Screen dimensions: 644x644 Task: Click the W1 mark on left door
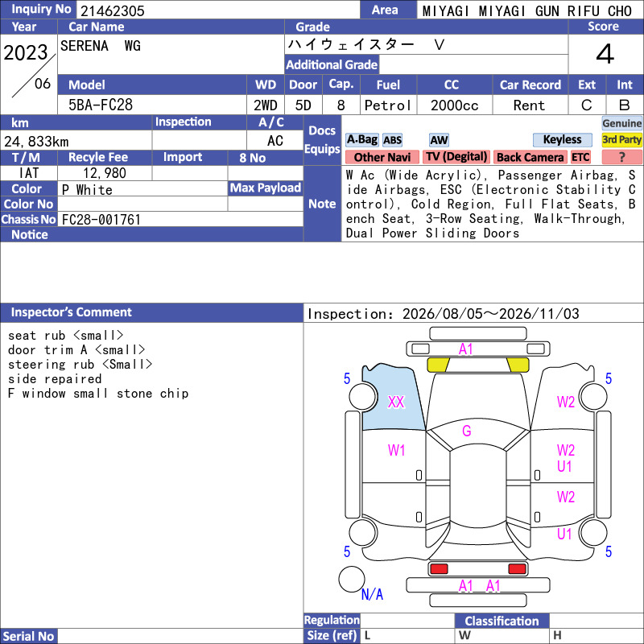point(396,451)
